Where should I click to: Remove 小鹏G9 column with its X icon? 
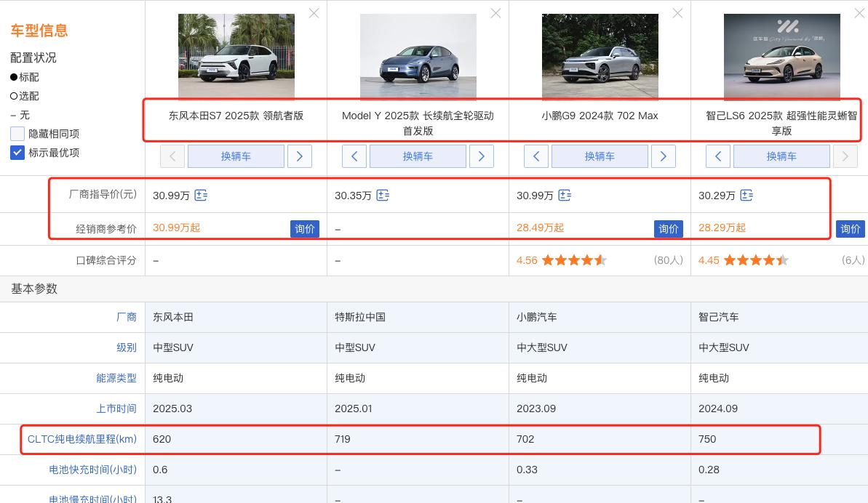[677, 12]
